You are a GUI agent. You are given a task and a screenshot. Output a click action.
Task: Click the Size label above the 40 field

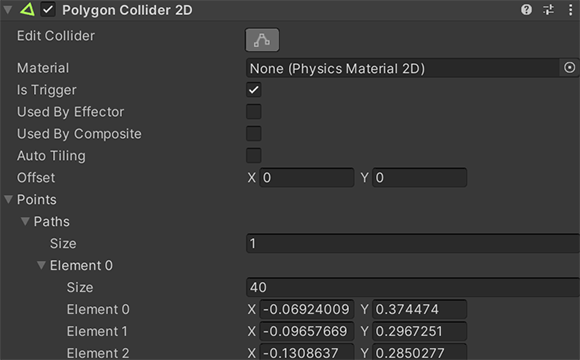tap(80, 287)
